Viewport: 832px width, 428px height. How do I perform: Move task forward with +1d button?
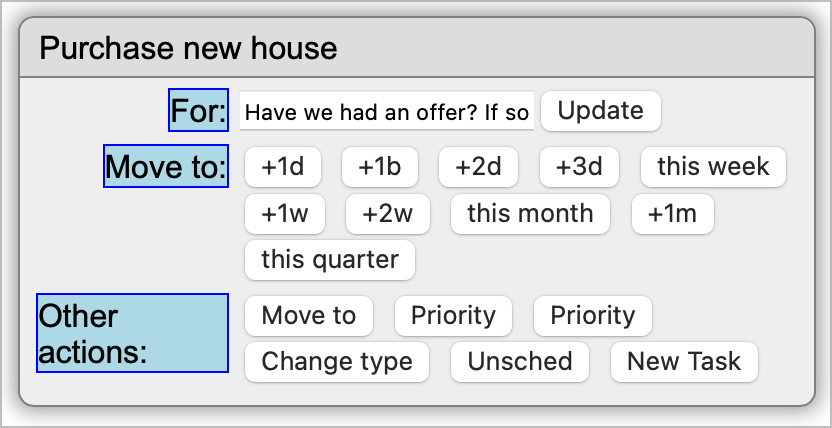(x=282, y=167)
